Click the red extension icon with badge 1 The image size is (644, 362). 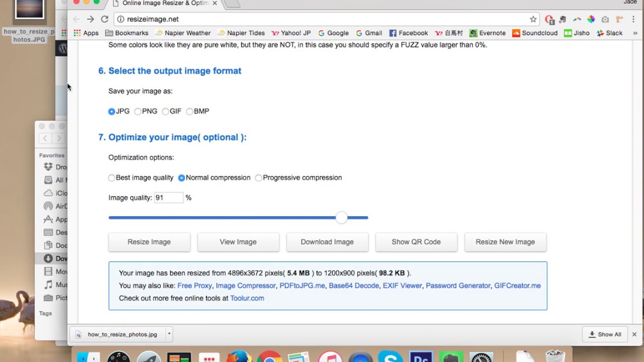(549, 19)
